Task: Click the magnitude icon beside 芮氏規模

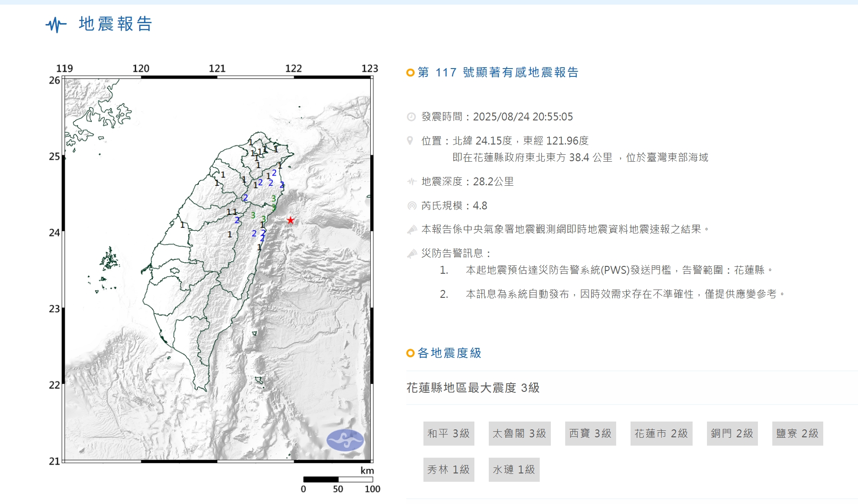Action: coord(411,206)
